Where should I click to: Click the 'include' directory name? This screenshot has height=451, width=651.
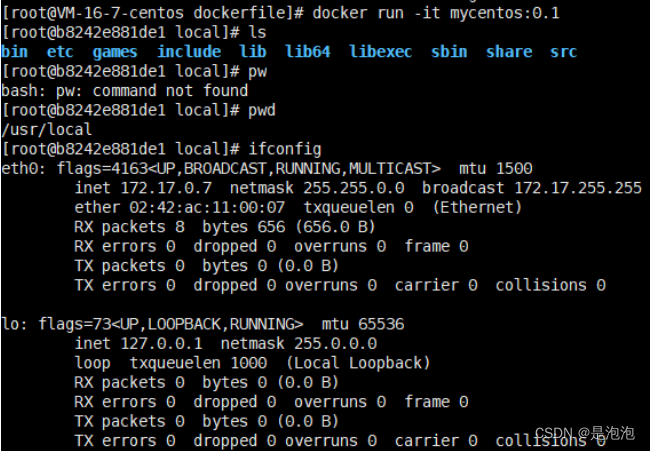pos(189,51)
